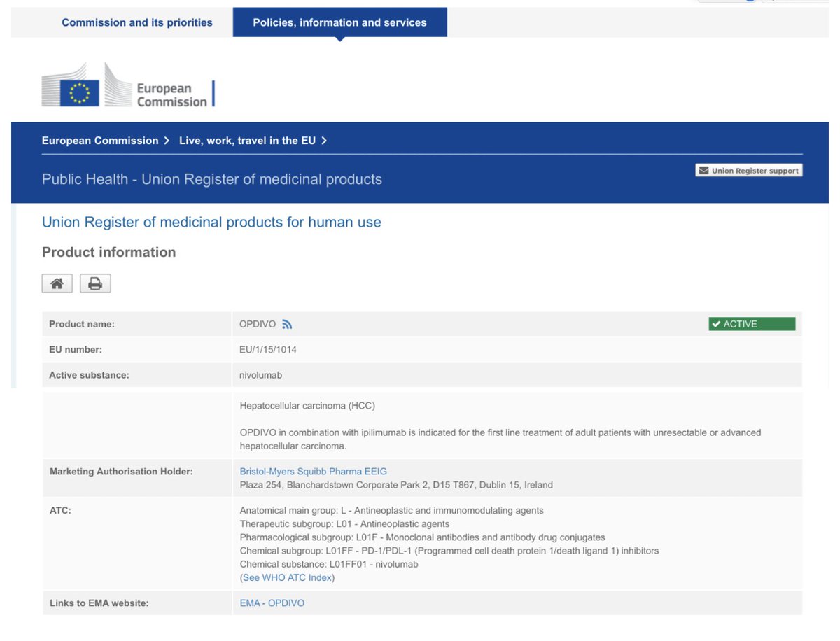Open See WHO ATC Index link
840x641 pixels.
[x=288, y=577]
